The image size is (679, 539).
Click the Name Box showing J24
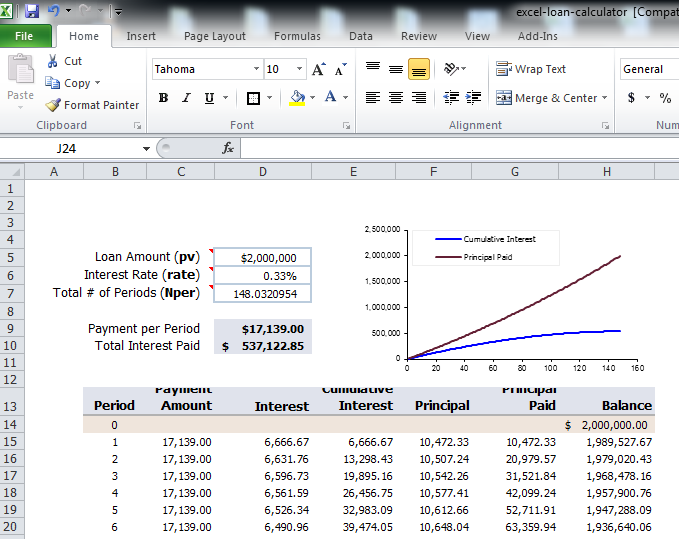[x=69, y=148]
